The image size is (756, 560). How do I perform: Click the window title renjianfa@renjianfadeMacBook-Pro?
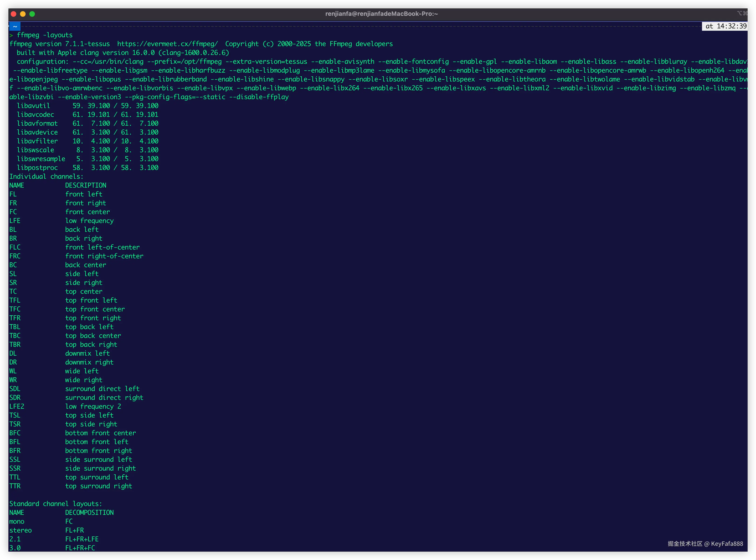coord(381,13)
